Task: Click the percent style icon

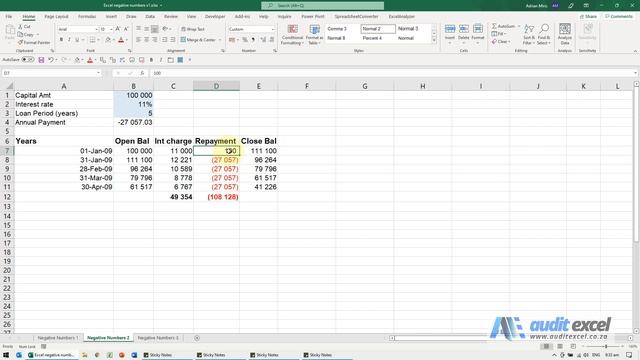Action: pos(245,40)
